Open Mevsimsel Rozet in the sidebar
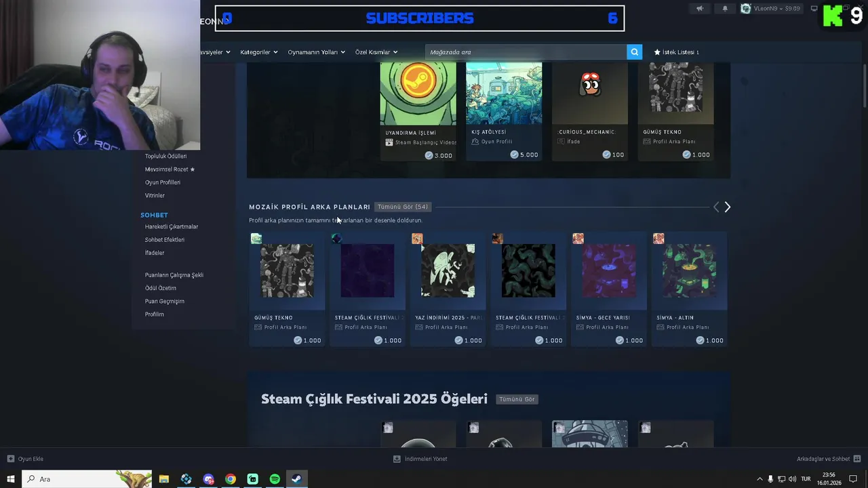The width and height of the screenshot is (868, 488). 170,169
